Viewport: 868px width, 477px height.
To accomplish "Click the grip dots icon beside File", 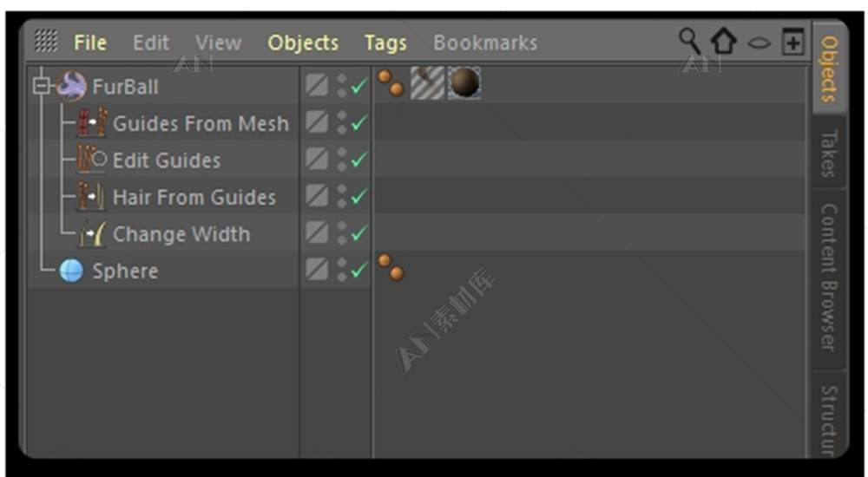I will [46, 41].
